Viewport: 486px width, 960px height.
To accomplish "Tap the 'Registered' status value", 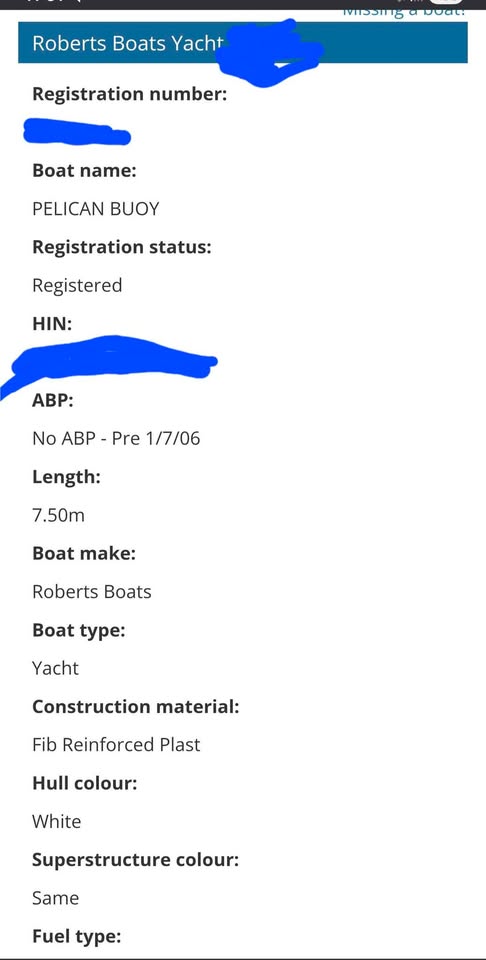I will (77, 286).
